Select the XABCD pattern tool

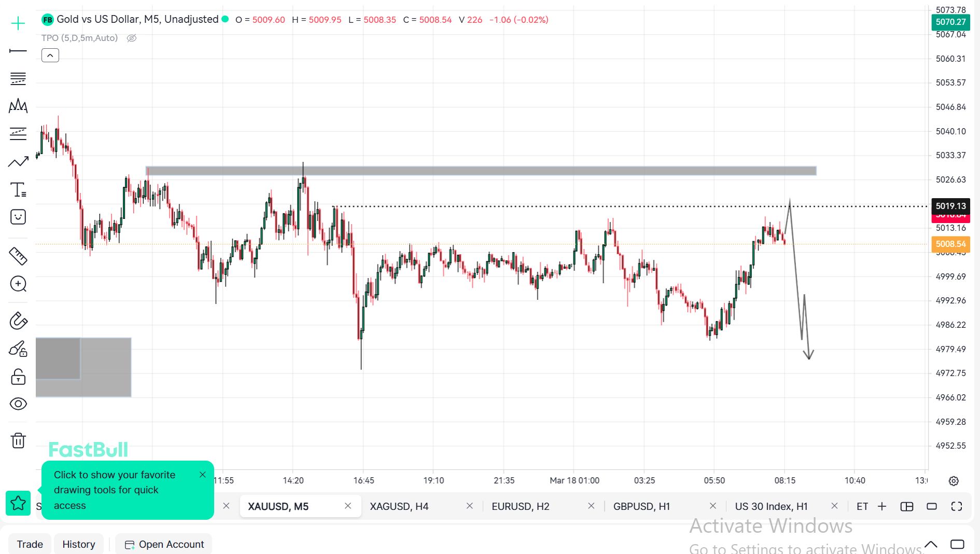click(x=18, y=106)
